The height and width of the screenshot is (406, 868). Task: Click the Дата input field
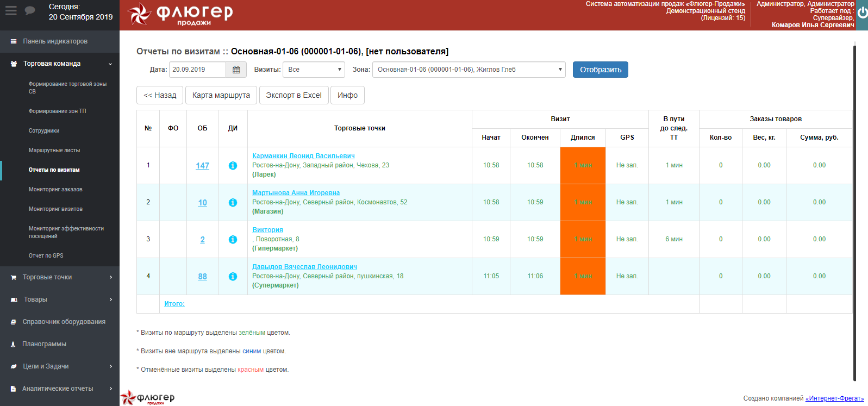coord(197,70)
